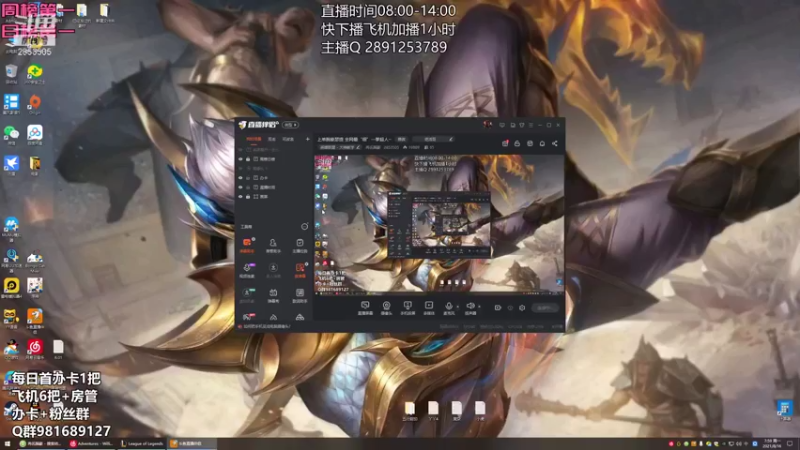Open the mode pill dropdown beside the app logo
The image size is (800, 450).
pos(290,125)
